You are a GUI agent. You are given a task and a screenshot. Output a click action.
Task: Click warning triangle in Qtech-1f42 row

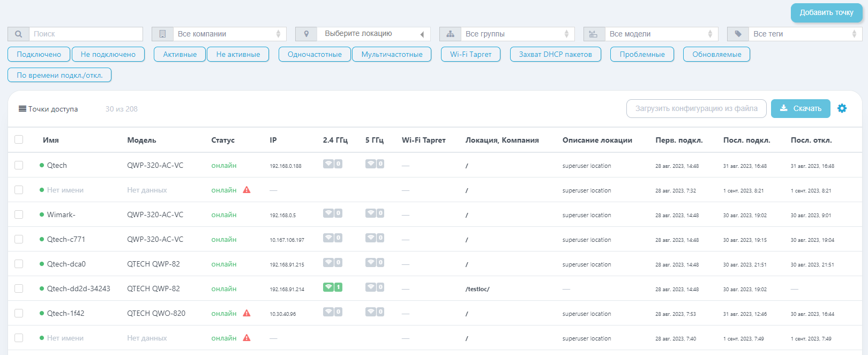[x=246, y=313]
